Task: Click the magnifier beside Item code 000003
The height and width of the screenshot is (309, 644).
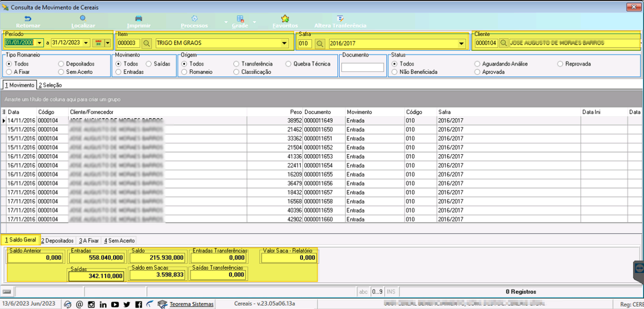Action: [147, 43]
